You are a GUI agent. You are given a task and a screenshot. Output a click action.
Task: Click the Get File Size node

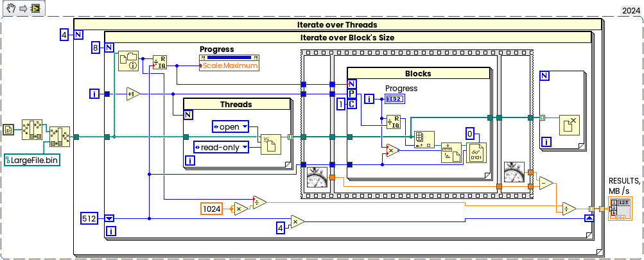pos(128,62)
